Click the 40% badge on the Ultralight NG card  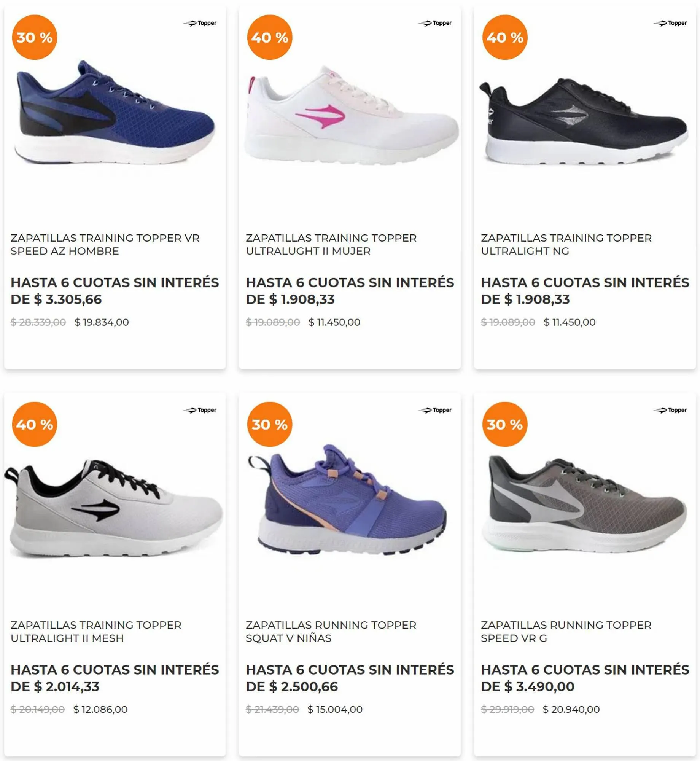[505, 37]
